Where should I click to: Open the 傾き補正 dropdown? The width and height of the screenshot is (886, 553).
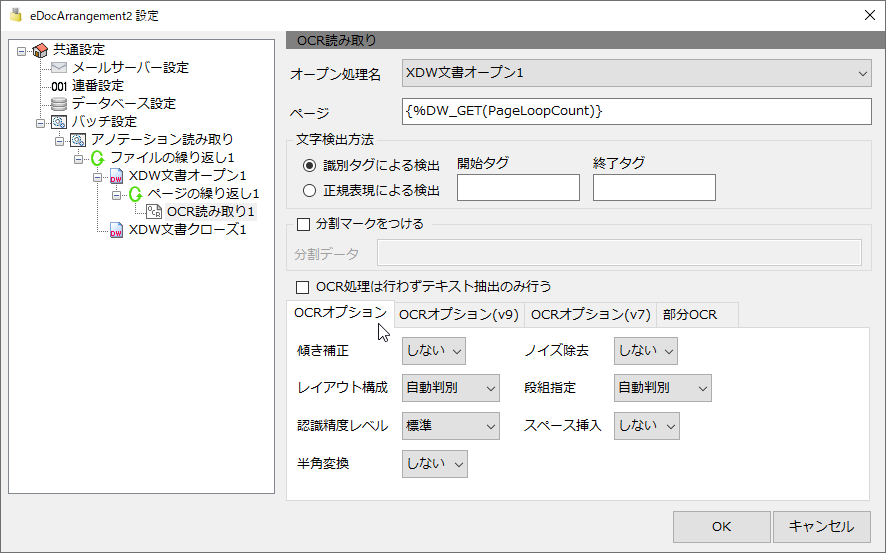point(434,351)
